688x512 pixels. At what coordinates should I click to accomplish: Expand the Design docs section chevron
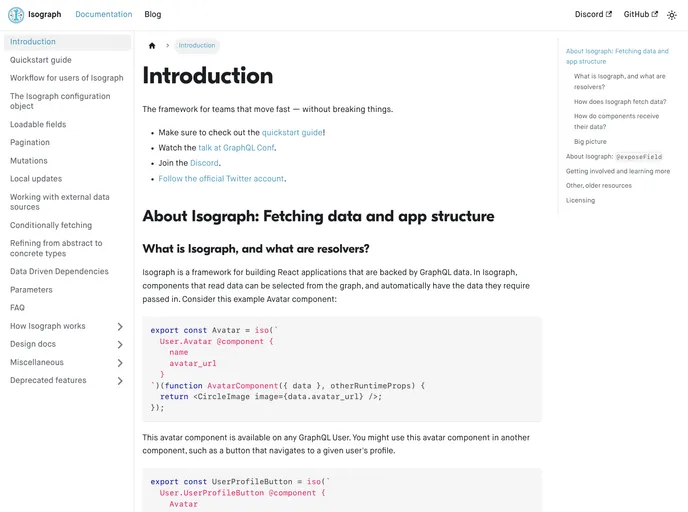pyautogui.click(x=120, y=344)
